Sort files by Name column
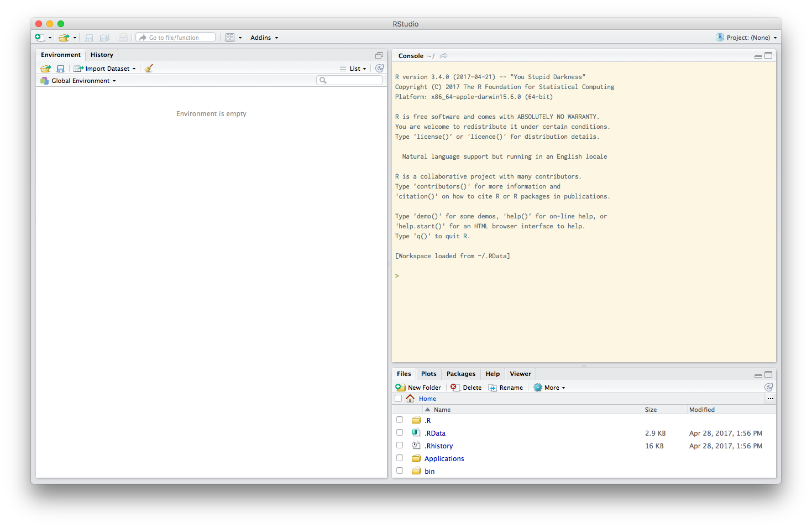This screenshot has height=528, width=812. [x=532, y=410]
